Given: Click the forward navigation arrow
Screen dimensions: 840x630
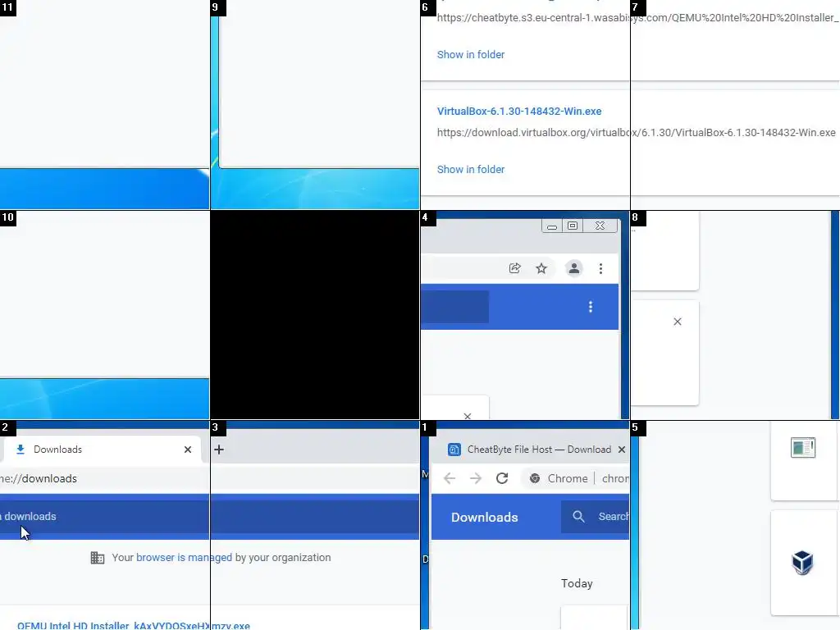Looking at the screenshot, I should click(x=476, y=478).
